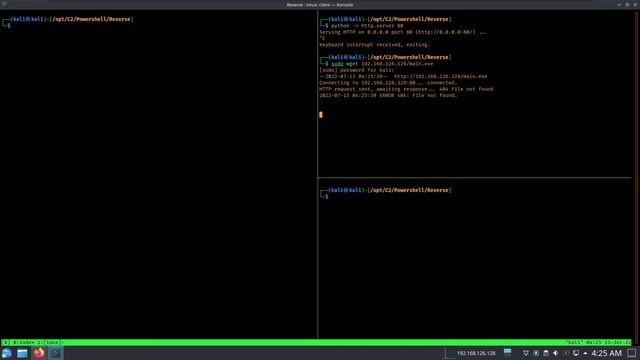Click the 192.168.126.128 IP address widget
This screenshot has height=360, width=640.
point(476,353)
